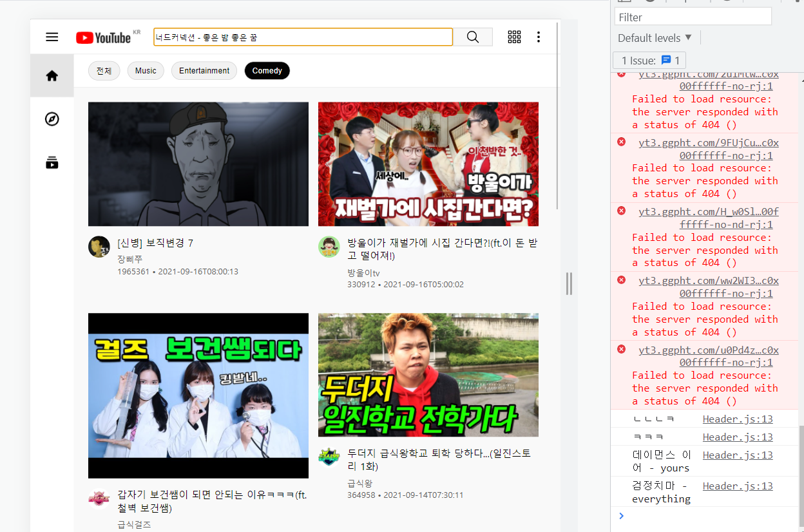804x532 pixels.
Task: Click title 두더지 급식왕학교 퇴학 당하다
Action: click(439, 460)
